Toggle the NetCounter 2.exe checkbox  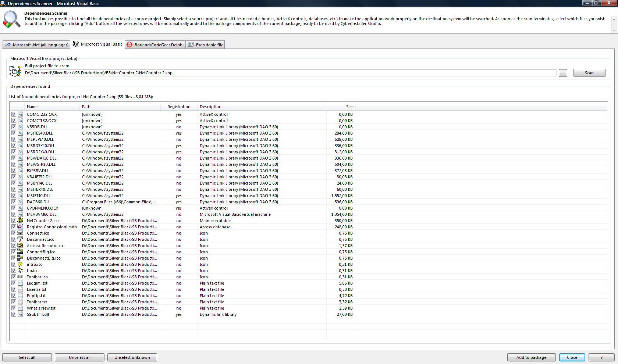(x=14, y=221)
